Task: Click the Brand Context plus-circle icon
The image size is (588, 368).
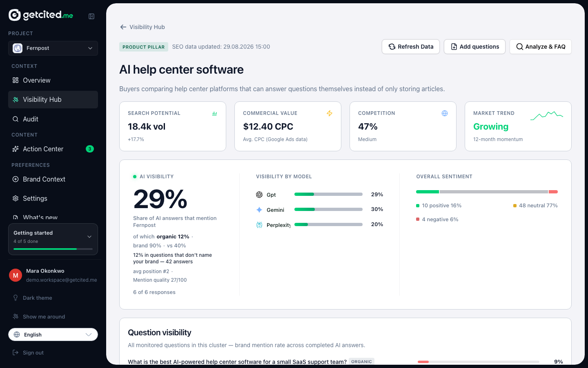Action: coord(16,179)
